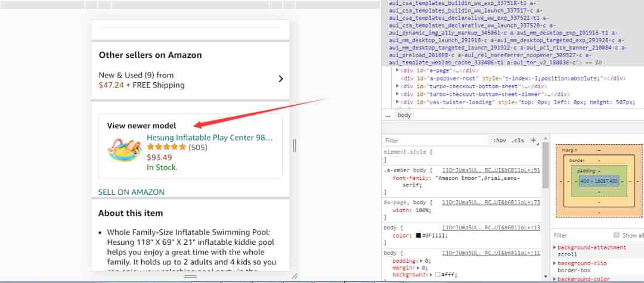This screenshot has height=283, width=644.
Task: Expand the background-color computed property
Action: (555, 279)
